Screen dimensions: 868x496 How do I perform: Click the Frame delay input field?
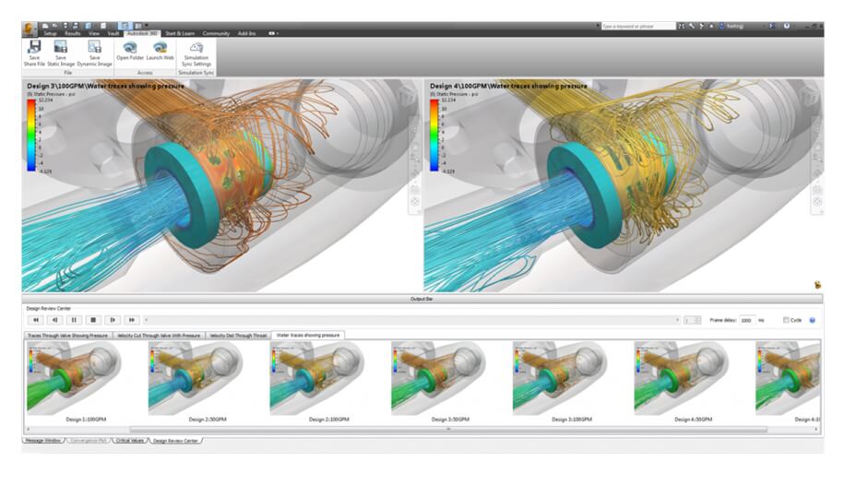pos(745,320)
